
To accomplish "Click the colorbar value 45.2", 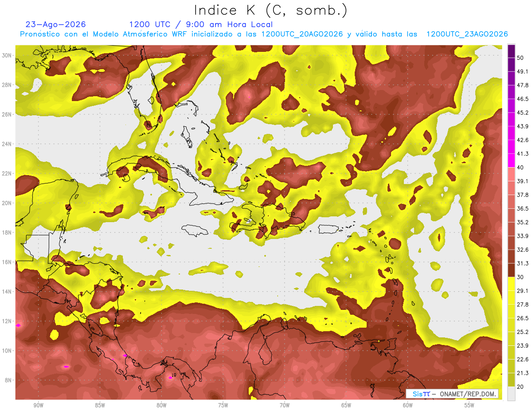I will [x=522, y=113].
